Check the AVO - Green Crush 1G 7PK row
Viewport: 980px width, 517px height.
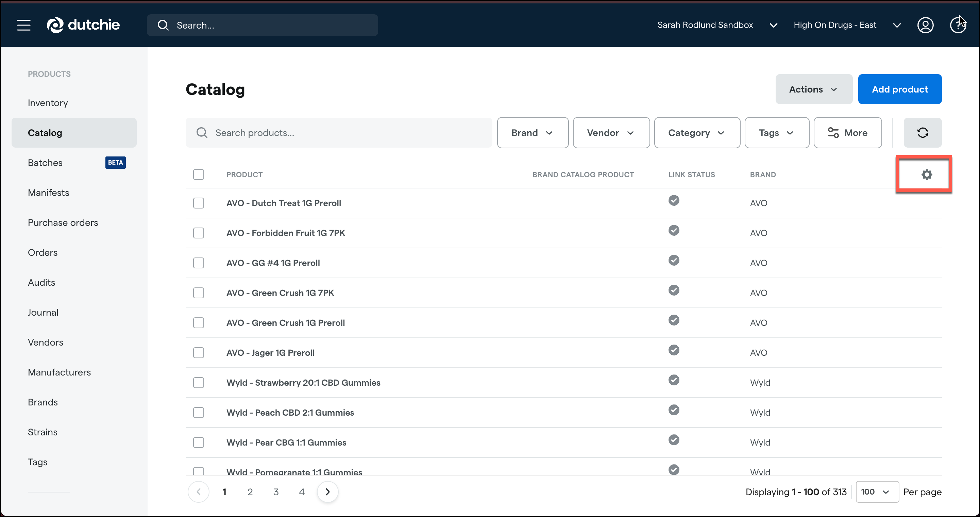click(x=198, y=293)
